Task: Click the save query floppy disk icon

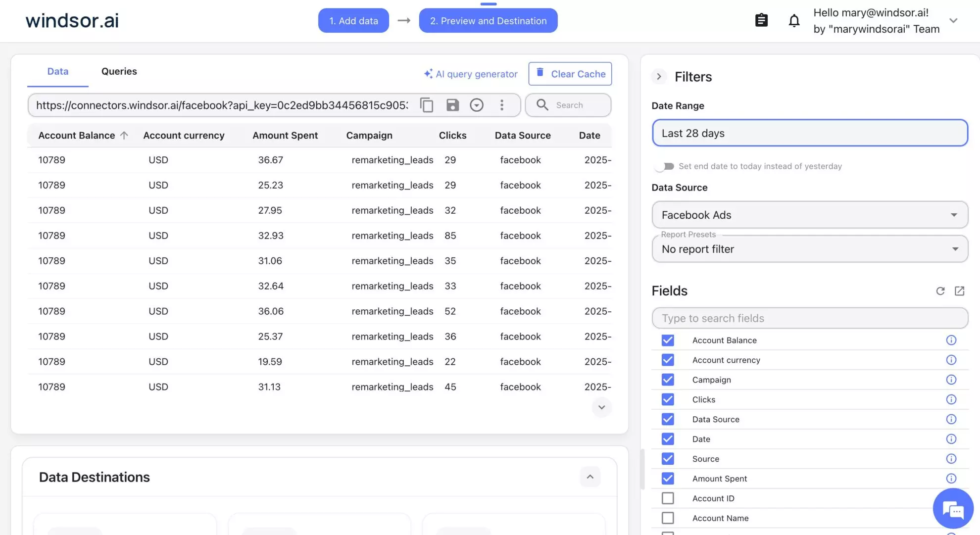Action: point(452,105)
